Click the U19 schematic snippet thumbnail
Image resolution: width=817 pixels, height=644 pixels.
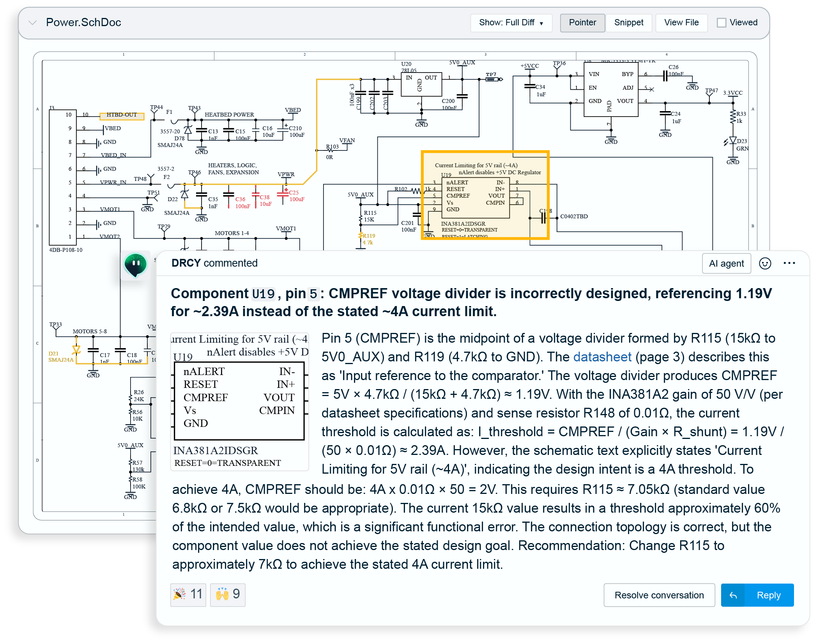240,401
